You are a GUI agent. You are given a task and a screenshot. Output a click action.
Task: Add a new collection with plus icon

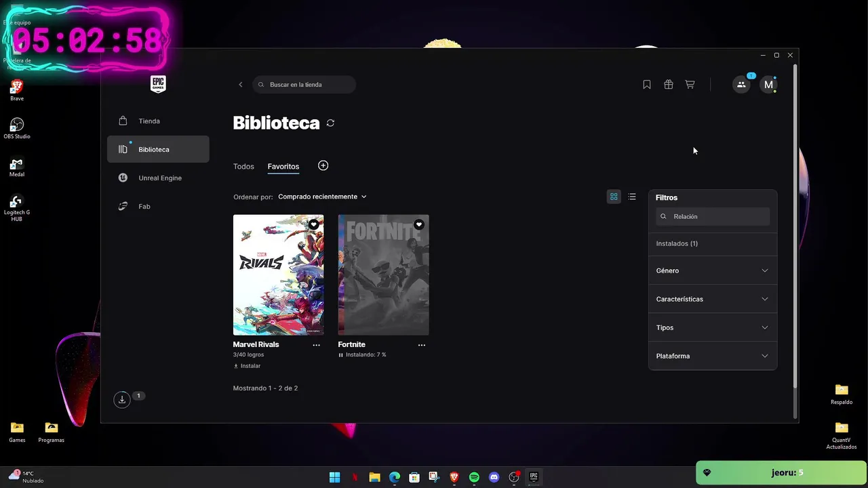[x=323, y=165]
